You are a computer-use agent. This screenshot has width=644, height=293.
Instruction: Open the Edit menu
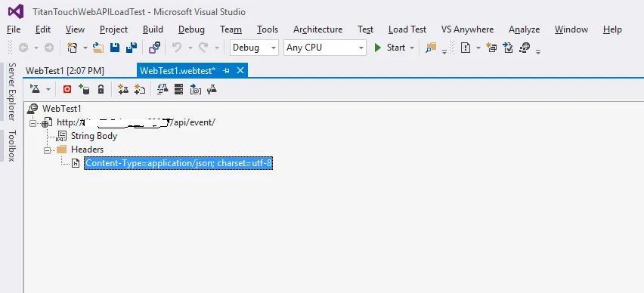[43, 29]
